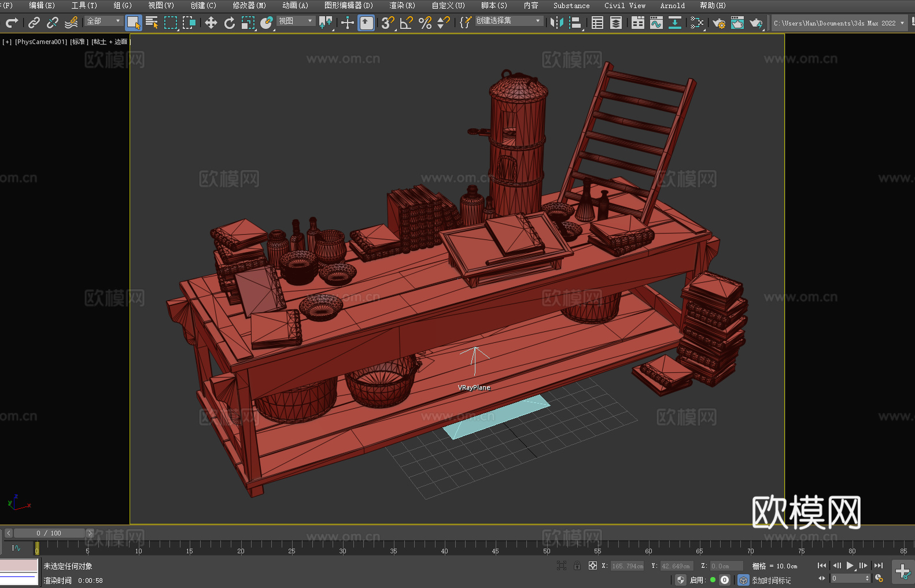Open Render Setup dialog
The height and width of the screenshot is (588, 915).
(719, 23)
